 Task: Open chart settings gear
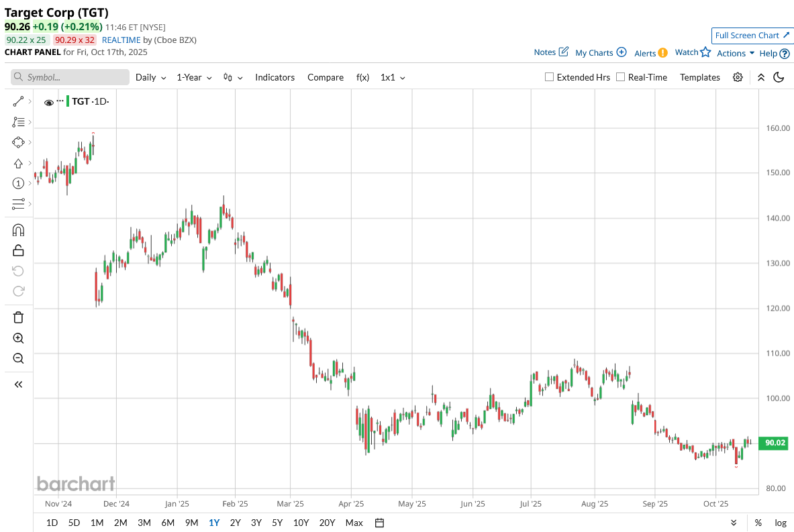[x=738, y=77]
